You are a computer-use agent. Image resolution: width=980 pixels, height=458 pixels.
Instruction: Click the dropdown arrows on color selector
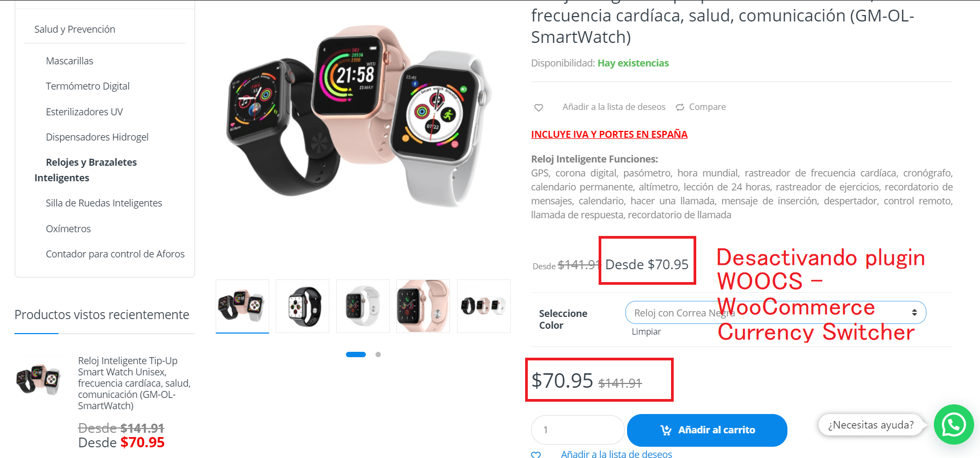[x=915, y=313]
